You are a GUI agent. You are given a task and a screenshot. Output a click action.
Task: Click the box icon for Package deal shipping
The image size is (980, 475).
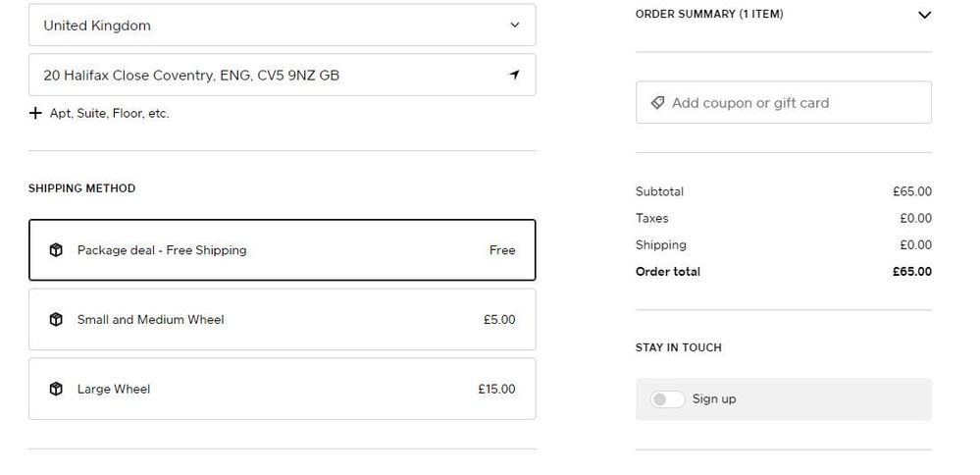[x=56, y=250]
